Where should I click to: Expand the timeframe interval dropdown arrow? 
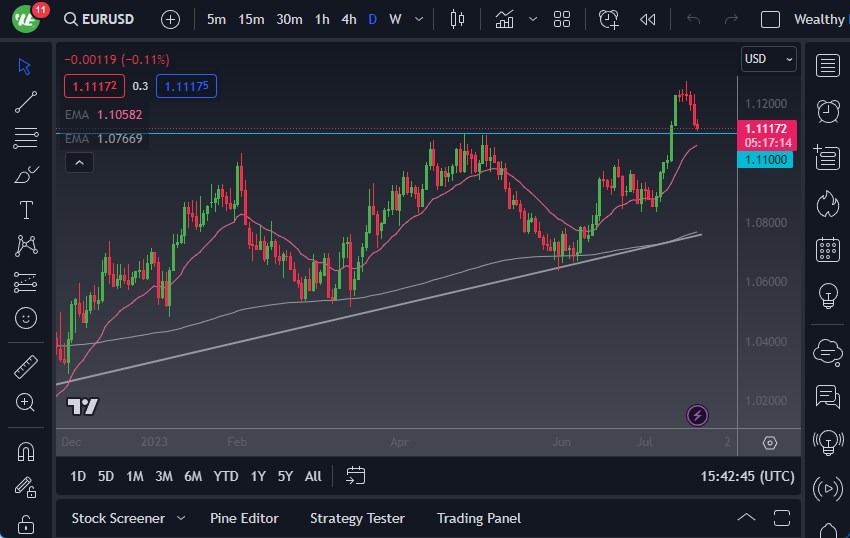point(418,19)
